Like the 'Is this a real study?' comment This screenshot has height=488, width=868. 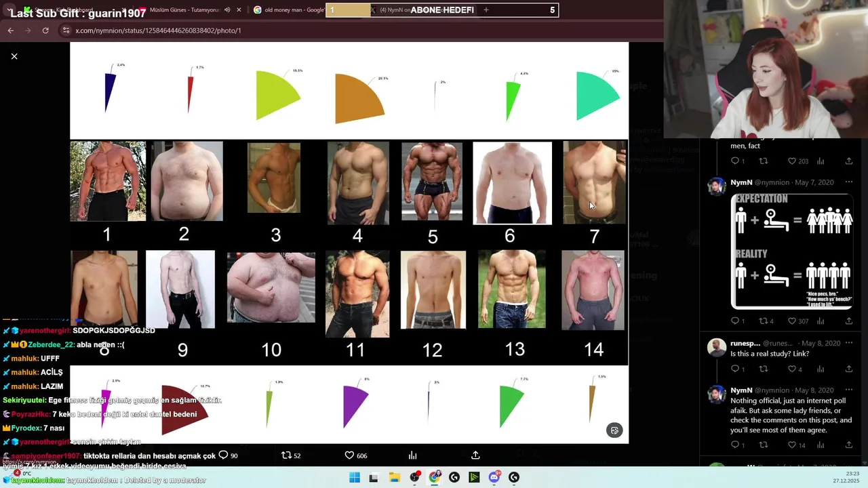tap(795, 369)
